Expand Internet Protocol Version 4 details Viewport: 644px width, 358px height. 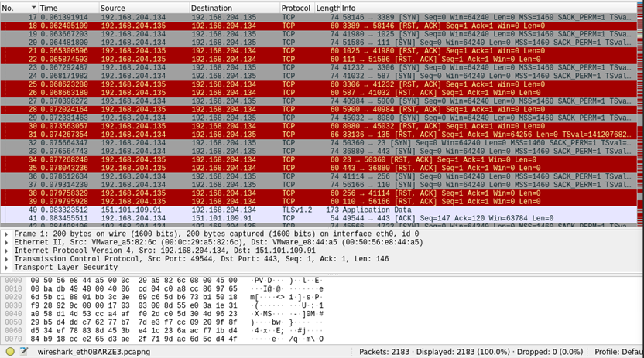[x=6, y=251]
